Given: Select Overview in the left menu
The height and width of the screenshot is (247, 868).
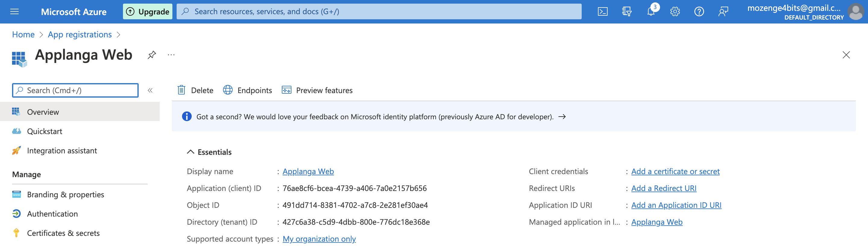Looking at the screenshot, I should (x=80, y=112).
